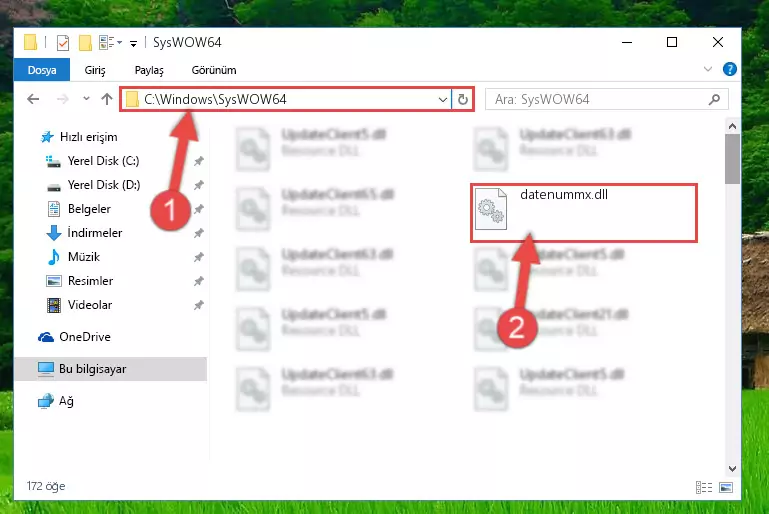Screen dimensions: 769x514
Task: Open the Dosya menu tab
Action: click(42, 70)
